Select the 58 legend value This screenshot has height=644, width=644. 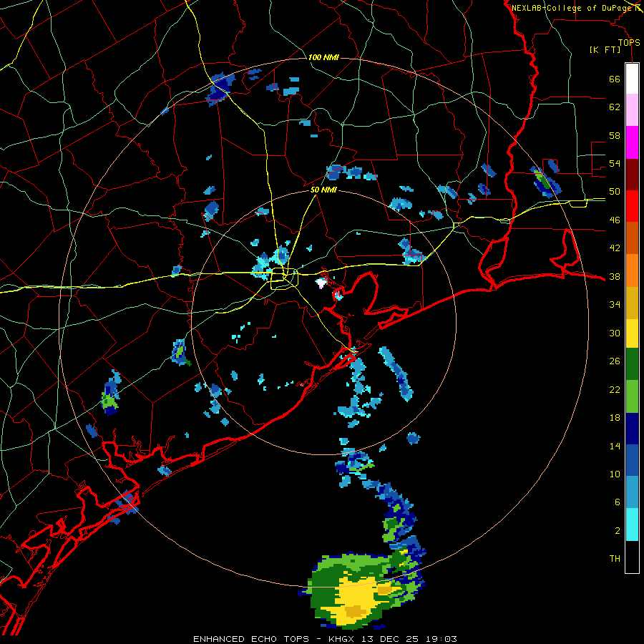pyautogui.click(x=615, y=135)
